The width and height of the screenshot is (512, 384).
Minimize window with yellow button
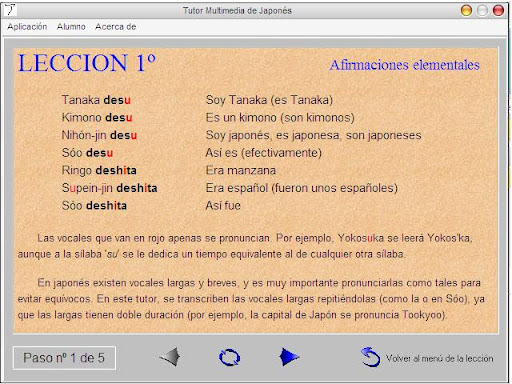466,10
